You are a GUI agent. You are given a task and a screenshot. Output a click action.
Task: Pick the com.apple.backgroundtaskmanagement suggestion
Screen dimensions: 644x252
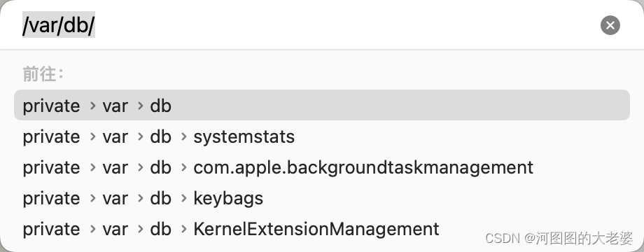(321, 167)
